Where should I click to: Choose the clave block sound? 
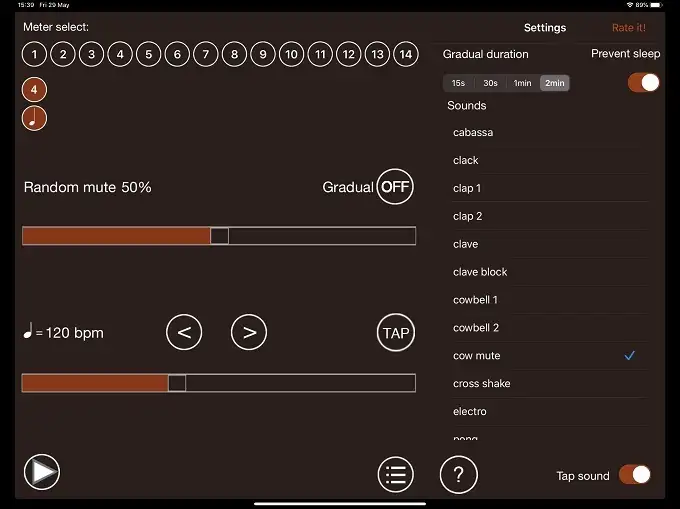(548, 272)
